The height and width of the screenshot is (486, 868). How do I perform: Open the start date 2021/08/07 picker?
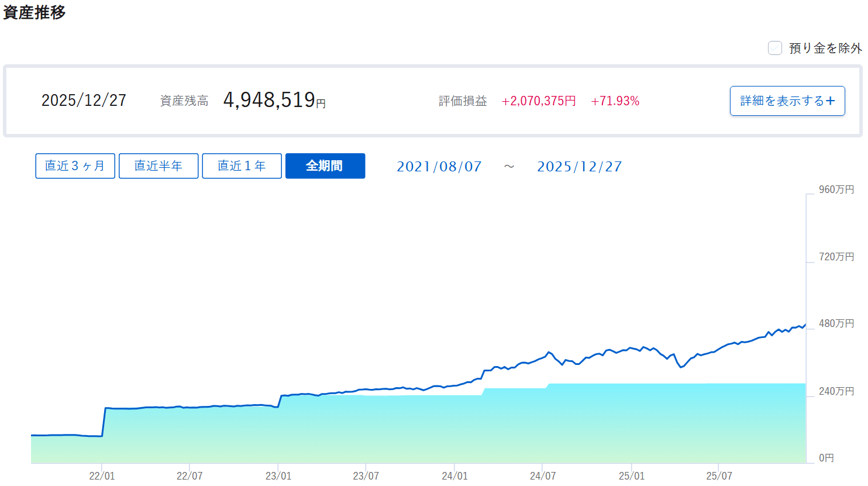[x=439, y=167]
